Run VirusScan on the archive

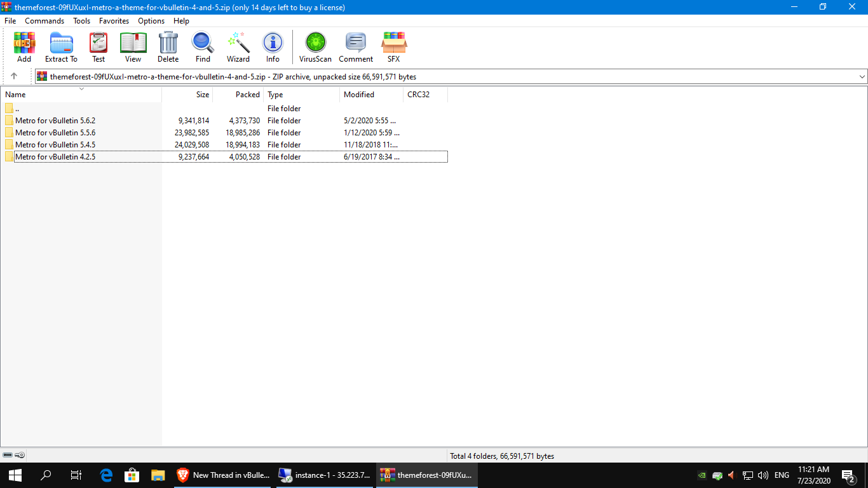tap(316, 48)
